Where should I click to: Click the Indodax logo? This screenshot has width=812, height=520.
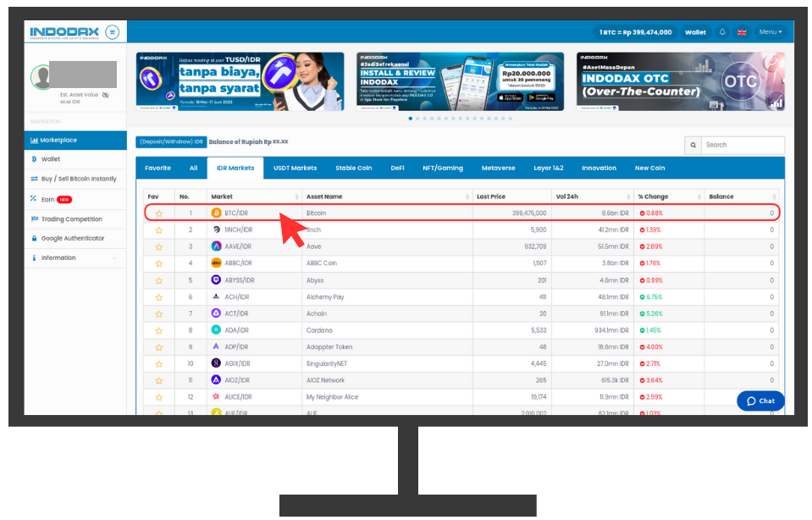(64, 32)
